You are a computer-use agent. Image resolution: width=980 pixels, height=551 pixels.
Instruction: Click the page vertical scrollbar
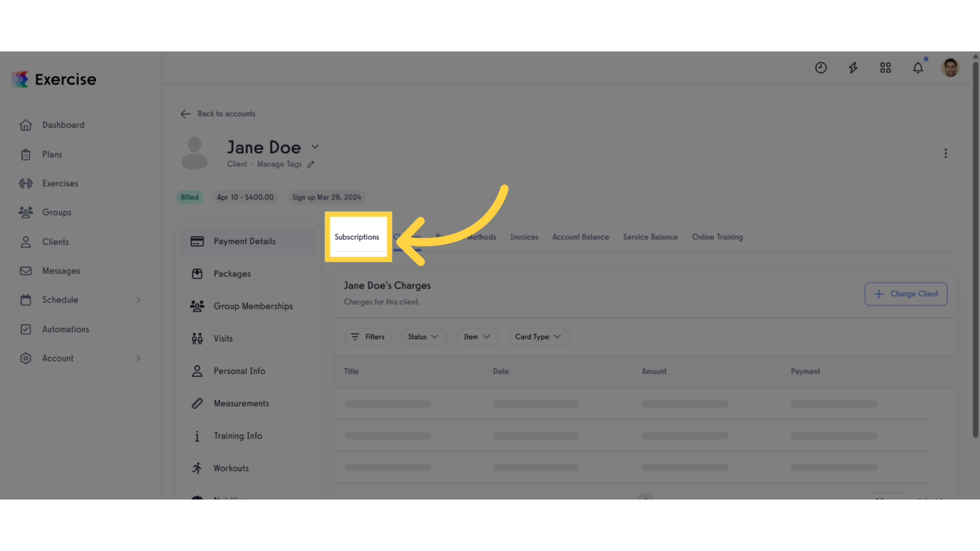pos(975,250)
